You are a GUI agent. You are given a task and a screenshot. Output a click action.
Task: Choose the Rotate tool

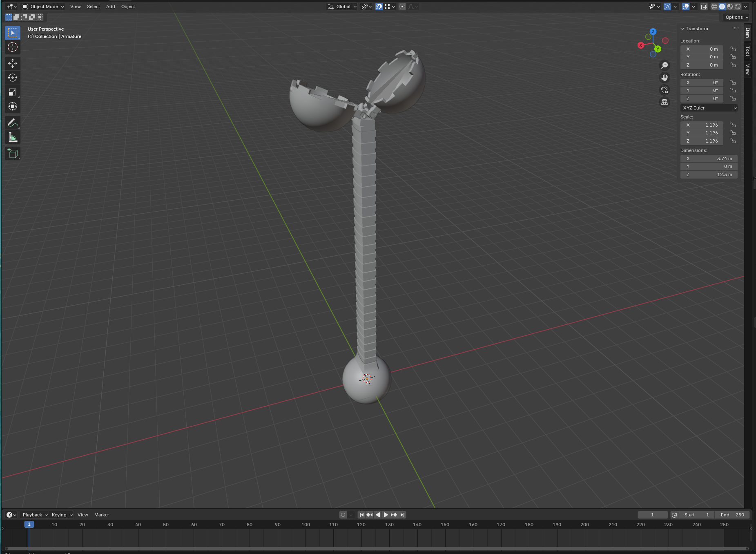pyautogui.click(x=13, y=78)
